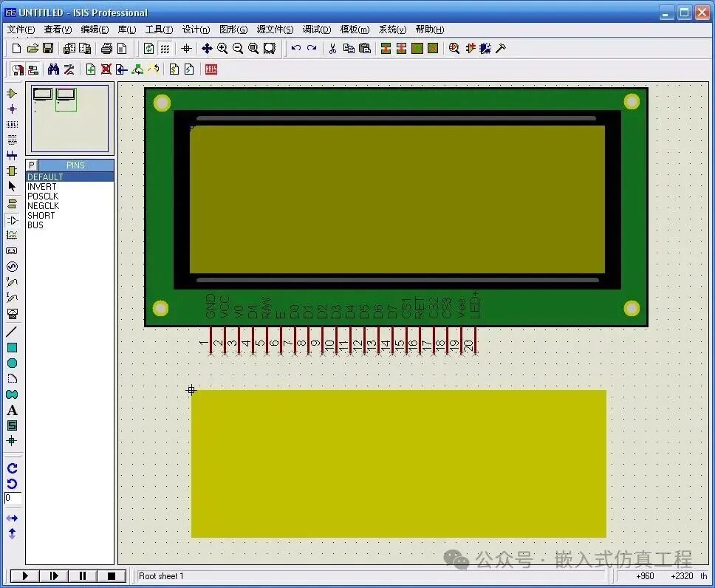Toggle the grid display icon

(165, 48)
